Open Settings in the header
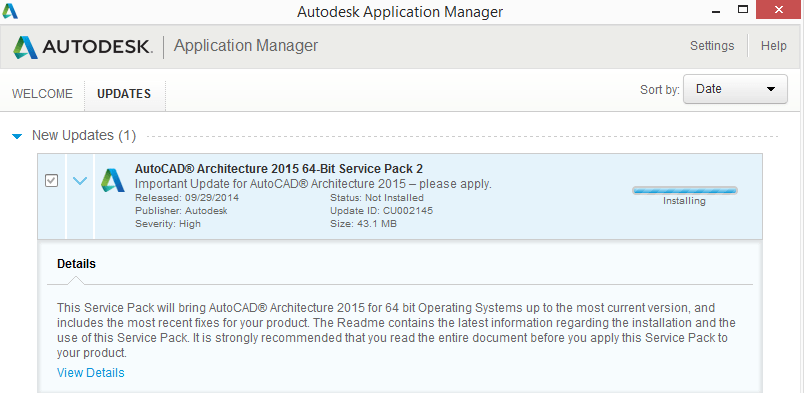This screenshot has height=393, width=804. (x=712, y=46)
